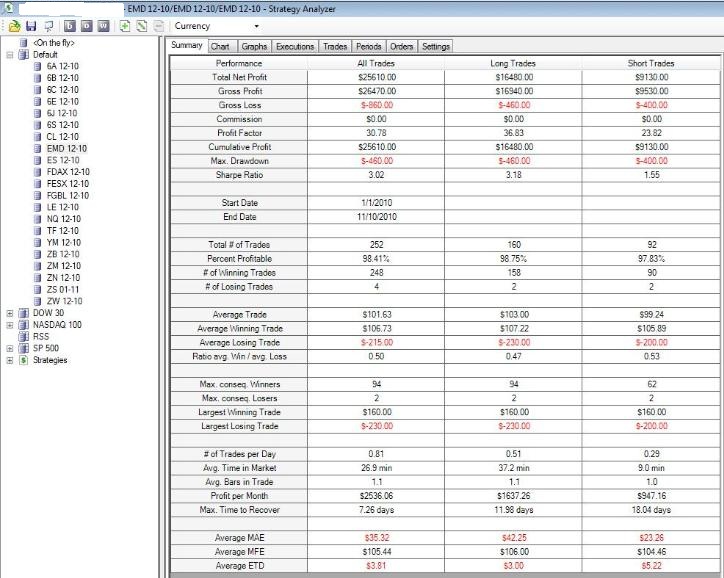Select instrument FGBL 12-10
Viewport: 724px width, 578px height.
pyautogui.click(x=68, y=196)
